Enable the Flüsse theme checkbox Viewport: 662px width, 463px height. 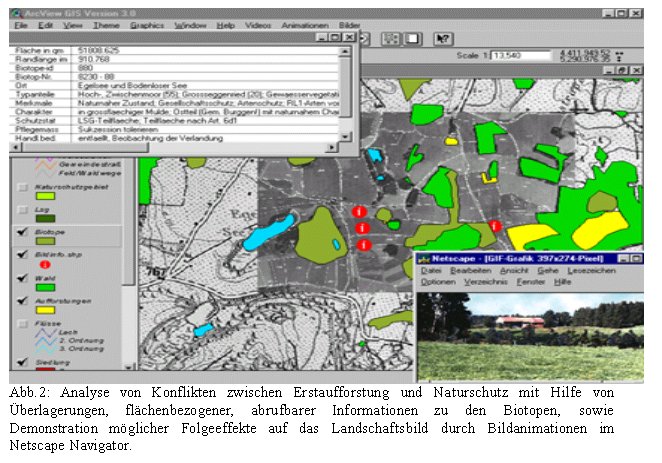[23, 324]
